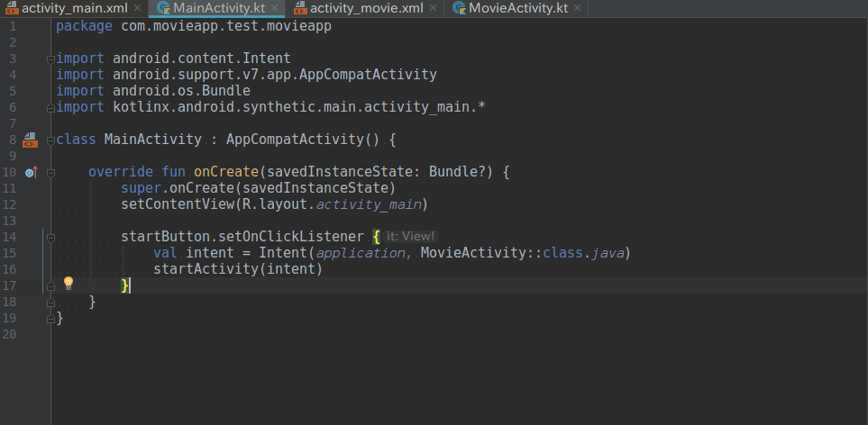This screenshot has width=868, height=425.
Task: Click the override marker icon on line 10
Action: click(31, 173)
